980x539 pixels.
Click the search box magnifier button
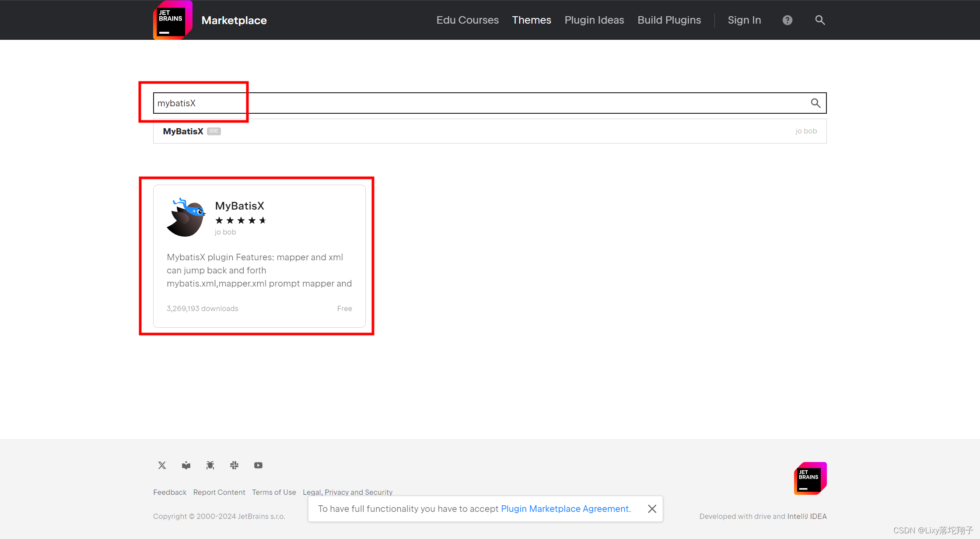tap(815, 103)
